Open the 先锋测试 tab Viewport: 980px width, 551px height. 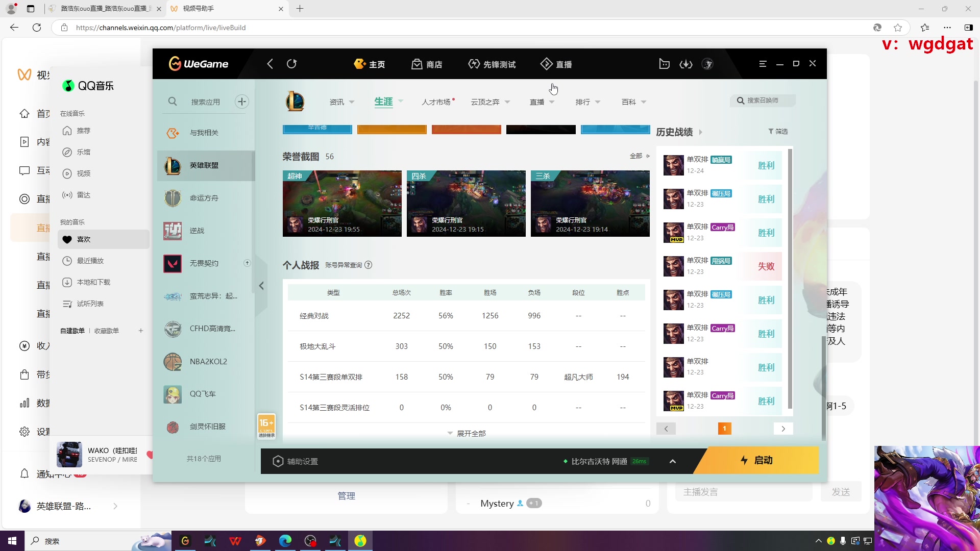(492, 64)
